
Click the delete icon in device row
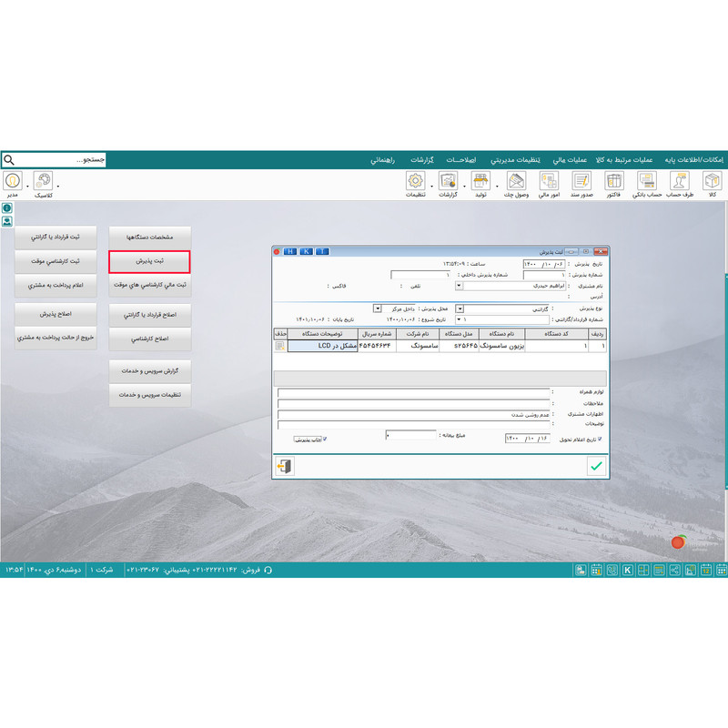pyautogui.click(x=280, y=346)
